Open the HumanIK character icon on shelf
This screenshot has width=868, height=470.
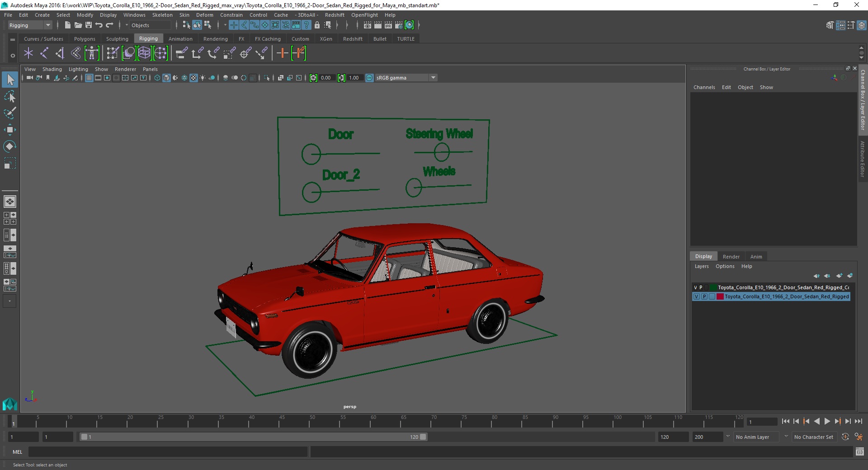click(92, 53)
